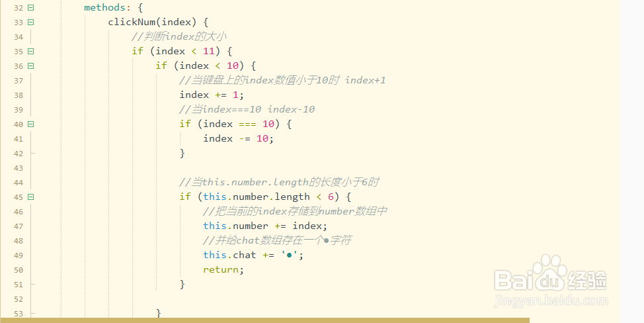The height and width of the screenshot is (323, 644).
Task: Click the 'methods:' keyword
Action: pyautogui.click(x=108, y=7)
